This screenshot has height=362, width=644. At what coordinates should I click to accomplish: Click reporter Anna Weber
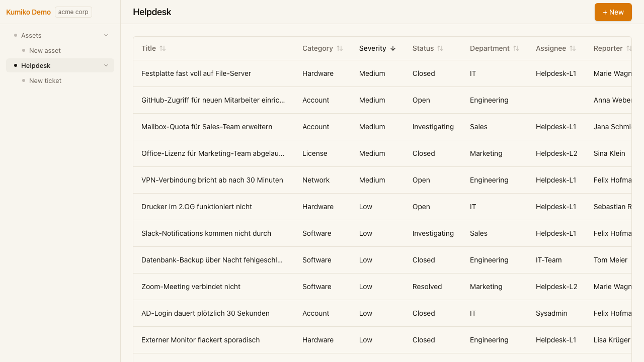[612, 100]
